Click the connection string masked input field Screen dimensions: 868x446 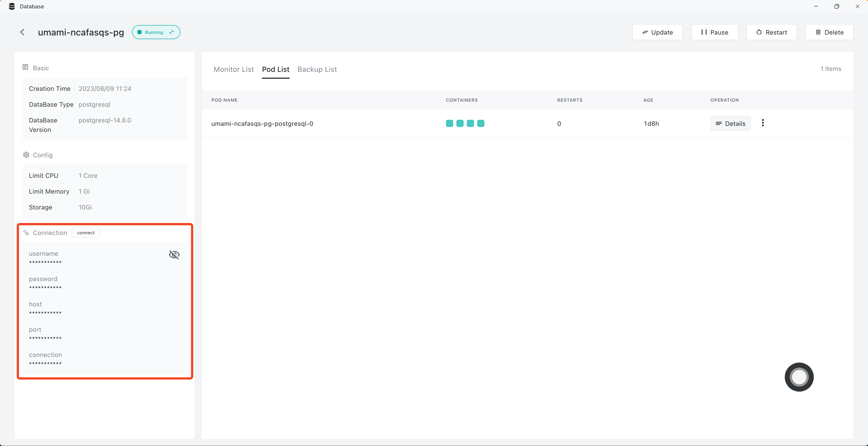pyautogui.click(x=45, y=364)
